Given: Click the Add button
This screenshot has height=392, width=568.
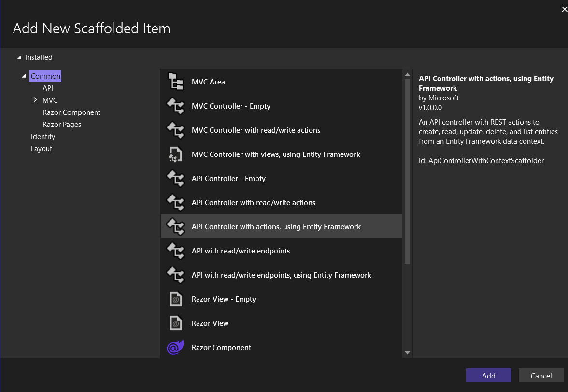Looking at the screenshot, I should coord(488,375).
